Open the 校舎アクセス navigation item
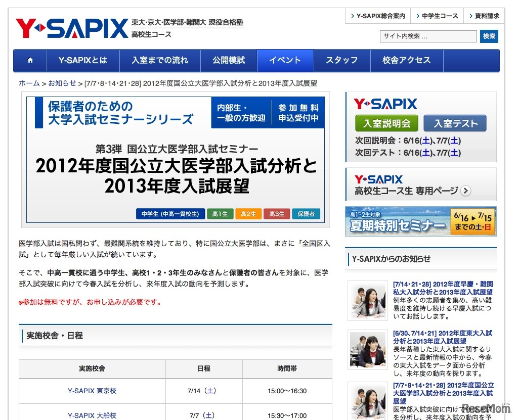This screenshot has width=518, height=420. click(406, 61)
